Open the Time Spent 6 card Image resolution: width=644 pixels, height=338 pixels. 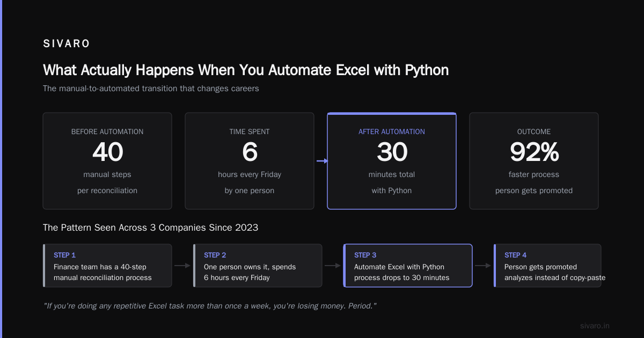250,161
